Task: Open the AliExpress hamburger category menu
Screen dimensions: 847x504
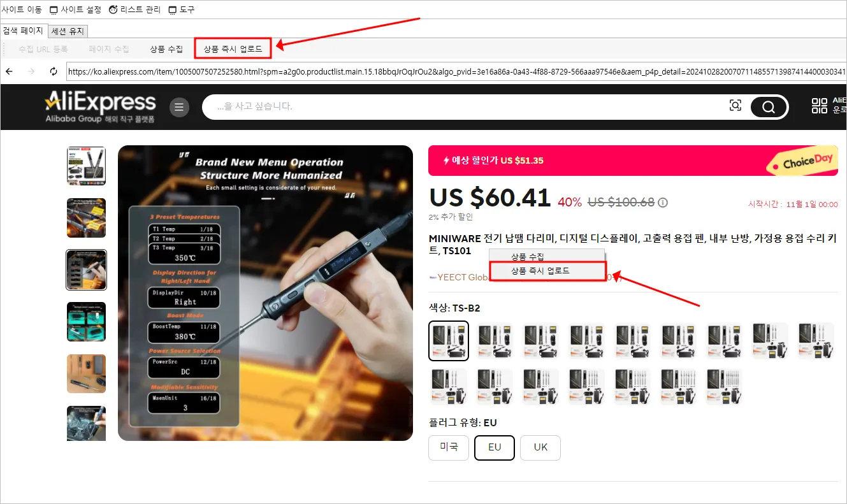Action: 179,107
